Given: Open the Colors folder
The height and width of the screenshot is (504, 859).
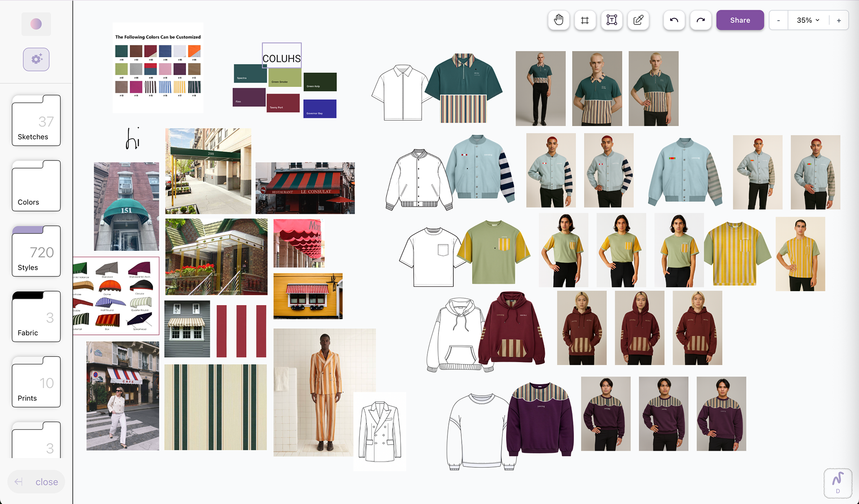Looking at the screenshot, I should point(36,186).
